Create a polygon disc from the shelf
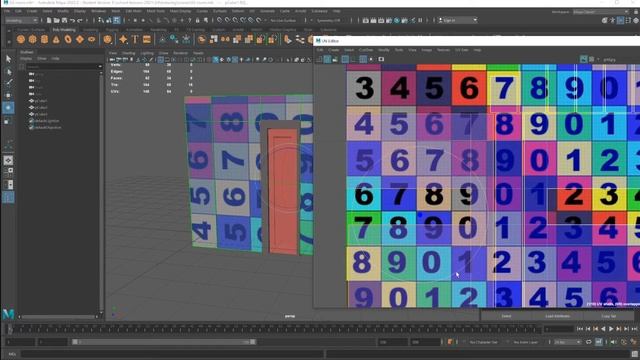The height and width of the screenshot is (360, 640). click(x=92, y=39)
